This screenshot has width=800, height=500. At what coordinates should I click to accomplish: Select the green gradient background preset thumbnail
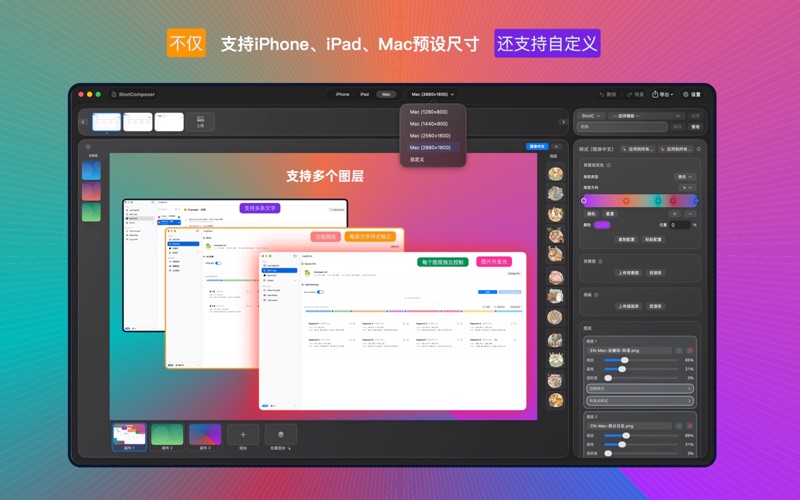(x=92, y=212)
